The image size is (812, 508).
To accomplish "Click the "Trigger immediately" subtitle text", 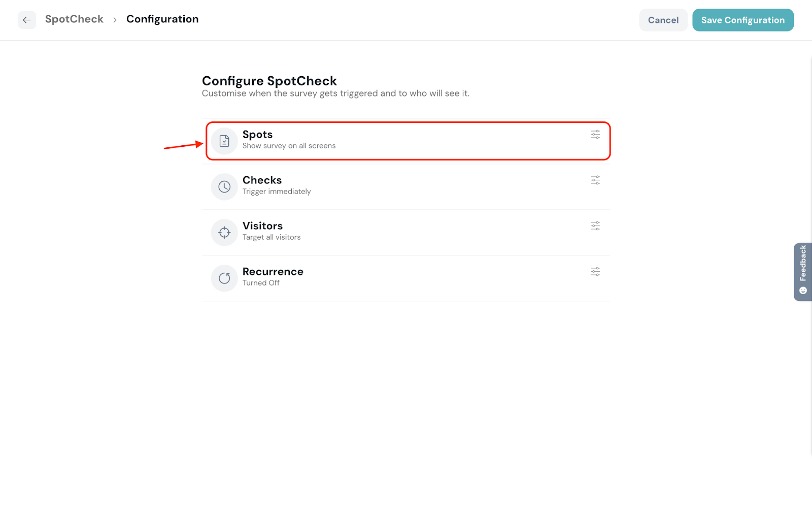I will pos(277,192).
